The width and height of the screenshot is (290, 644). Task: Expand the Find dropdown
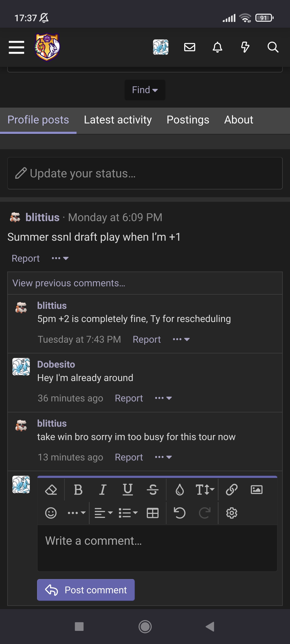pos(145,90)
